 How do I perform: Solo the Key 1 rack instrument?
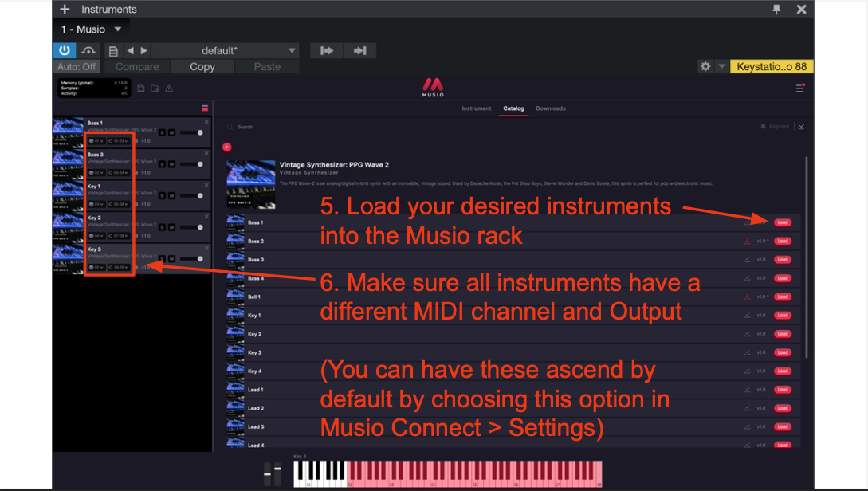[162, 196]
